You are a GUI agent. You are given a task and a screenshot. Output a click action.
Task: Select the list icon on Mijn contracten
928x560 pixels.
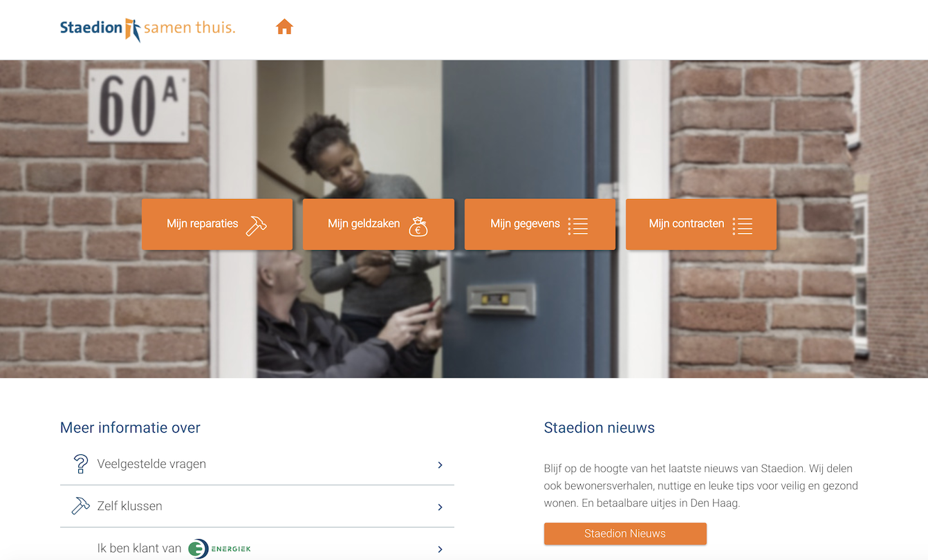[743, 226]
